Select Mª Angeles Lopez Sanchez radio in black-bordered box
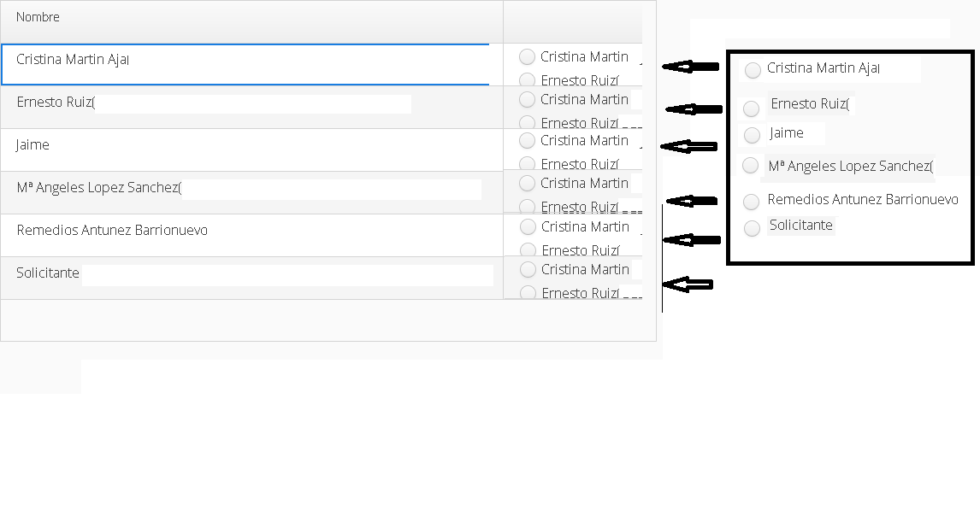980x522 pixels. click(x=750, y=166)
